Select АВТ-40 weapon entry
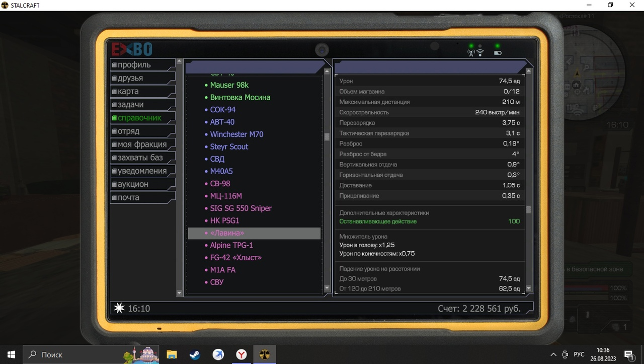This screenshot has height=364, width=644. [x=254, y=122]
